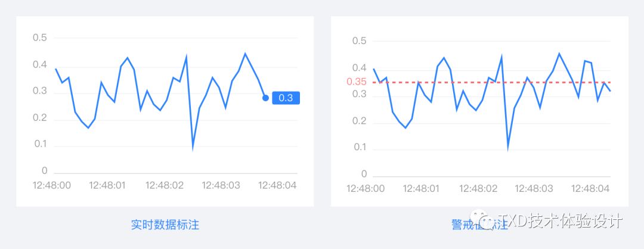Screen dimensions: 644x249
Task: Select 12:48:00 tick on right chart
Action: 366,189
